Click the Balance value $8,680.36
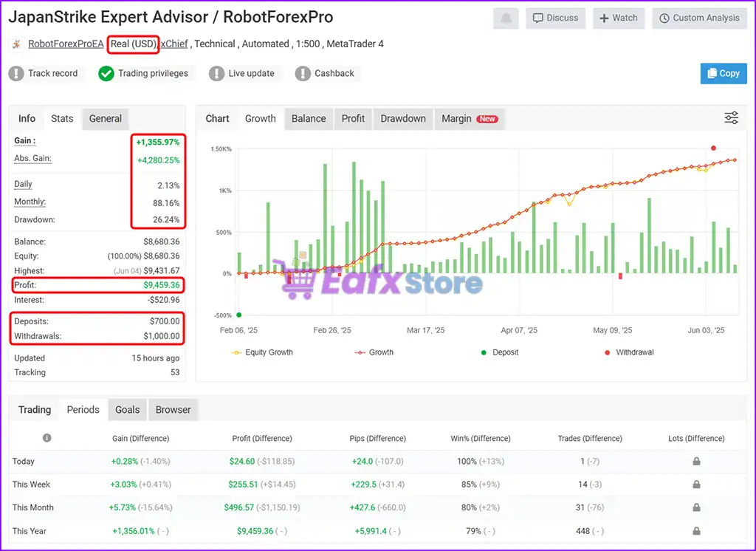The image size is (756, 551). (162, 242)
